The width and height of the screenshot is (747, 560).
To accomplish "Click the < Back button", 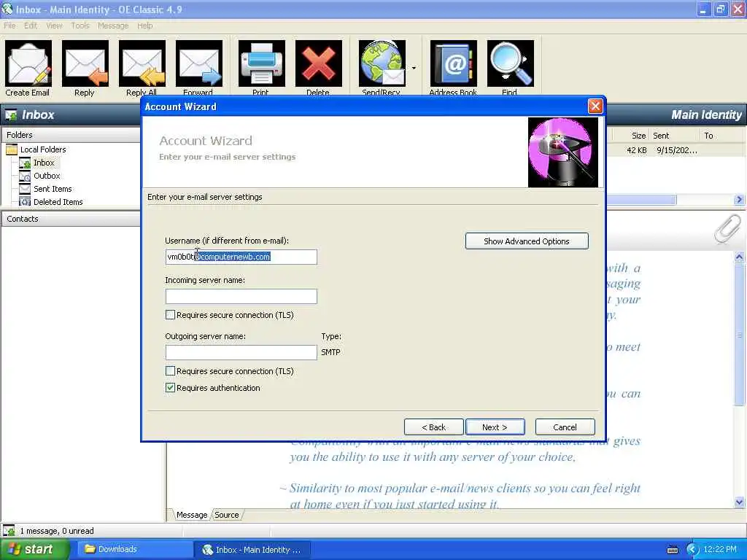I will point(433,427).
